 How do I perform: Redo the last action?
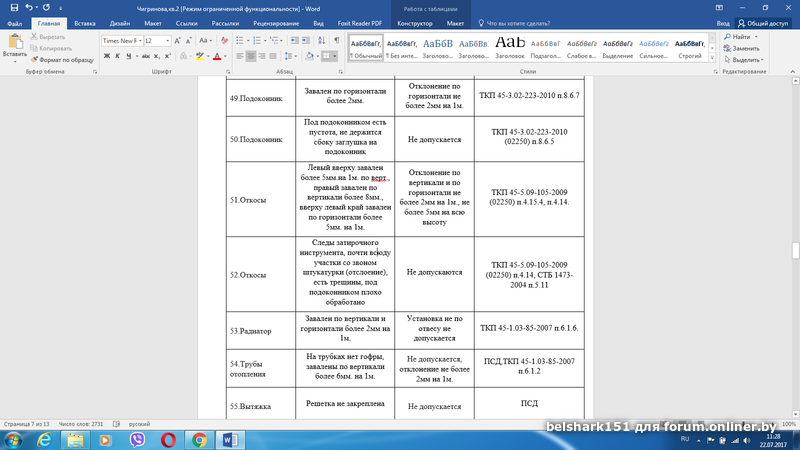(46, 8)
